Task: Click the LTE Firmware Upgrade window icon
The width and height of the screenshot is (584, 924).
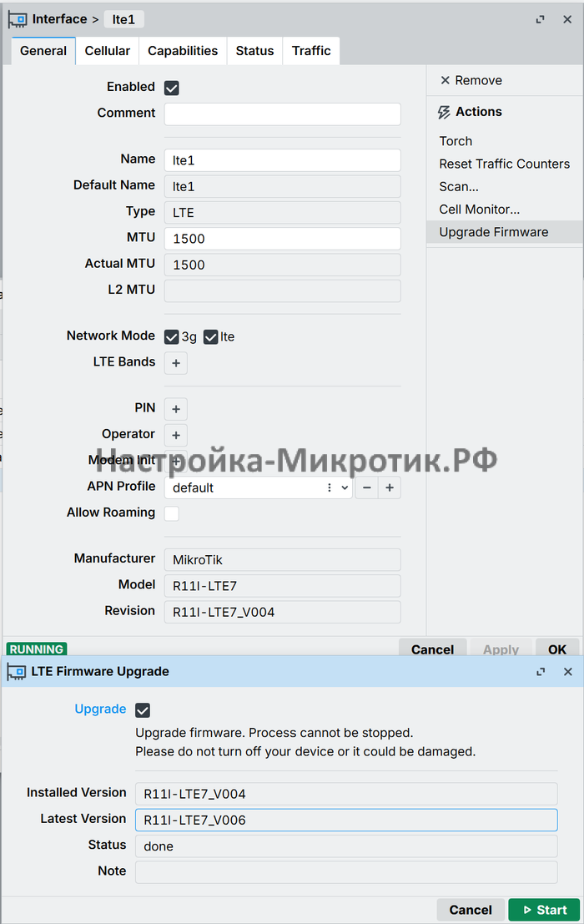Action: coord(16,671)
